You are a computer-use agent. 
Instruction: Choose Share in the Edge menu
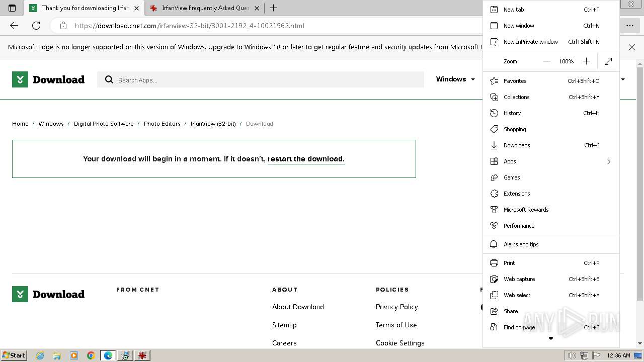(551, 311)
